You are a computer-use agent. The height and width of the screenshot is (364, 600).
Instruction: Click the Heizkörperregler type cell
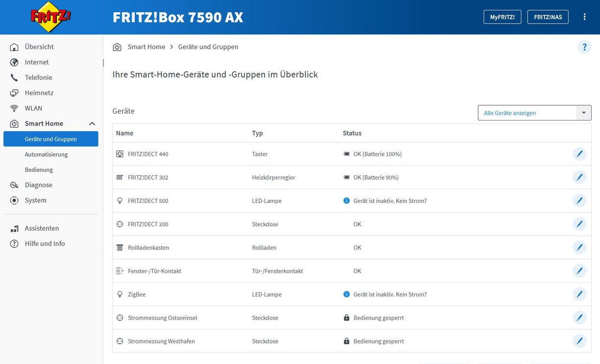pos(273,177)
